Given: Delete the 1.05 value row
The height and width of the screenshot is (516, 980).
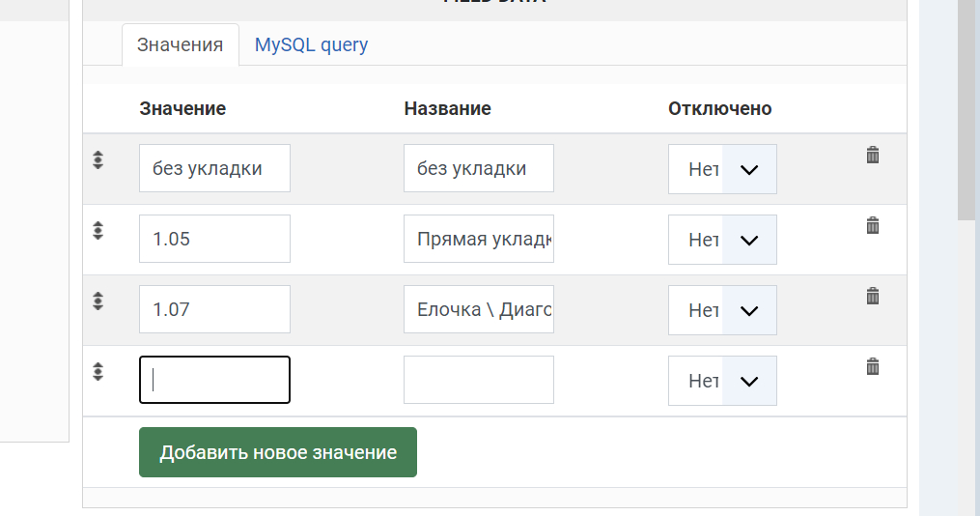Looking at the screenshot, I should tap(873, 225).
